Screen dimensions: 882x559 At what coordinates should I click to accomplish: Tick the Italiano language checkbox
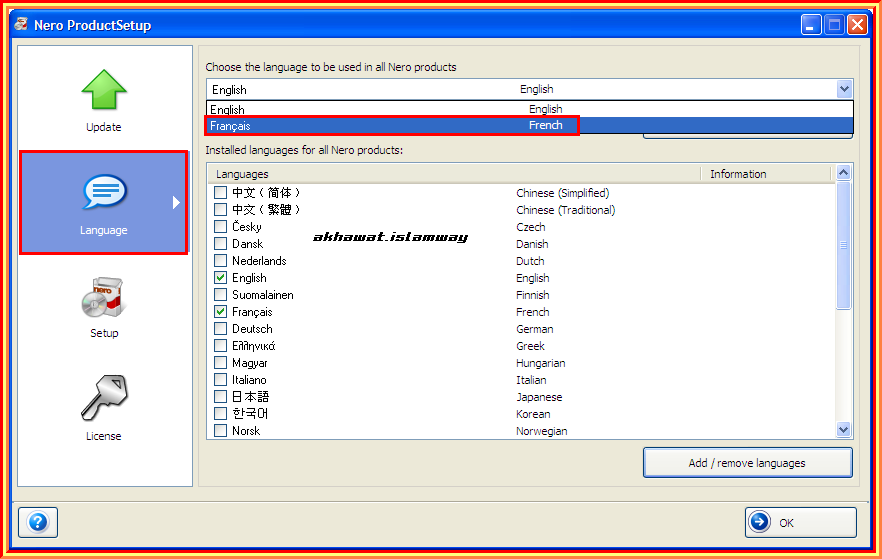click(220, 380)
